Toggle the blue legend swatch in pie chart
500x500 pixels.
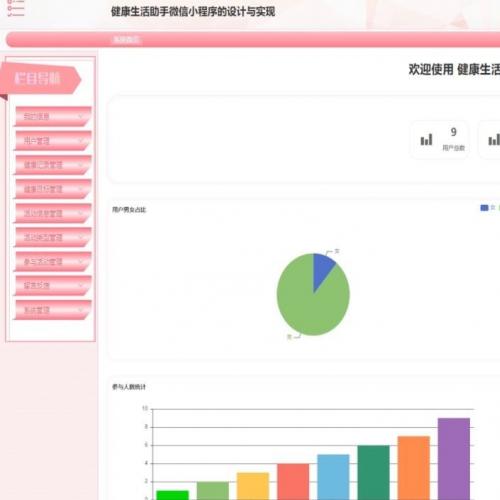[x=484, y=208]
